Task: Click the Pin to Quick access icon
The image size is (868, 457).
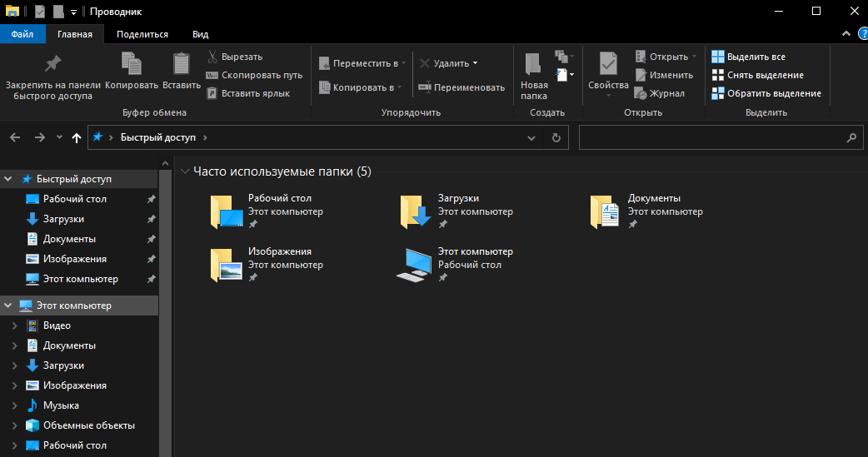Action: click(x=52, y=64)
